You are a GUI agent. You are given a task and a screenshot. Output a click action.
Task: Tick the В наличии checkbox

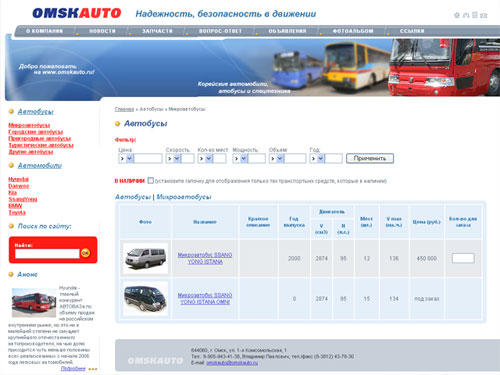point(151,180)
